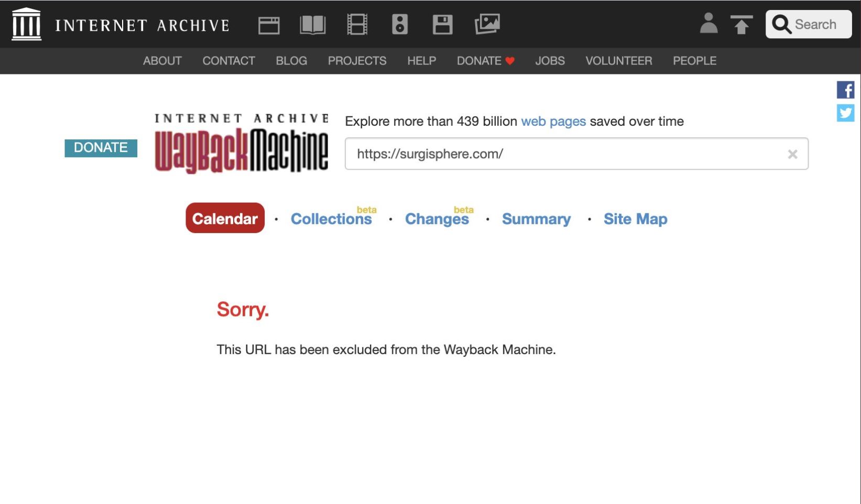This screenshot has width=861, height=504.
Task: Open the PEOPLE menu item
Action: (x=694, y=61)
